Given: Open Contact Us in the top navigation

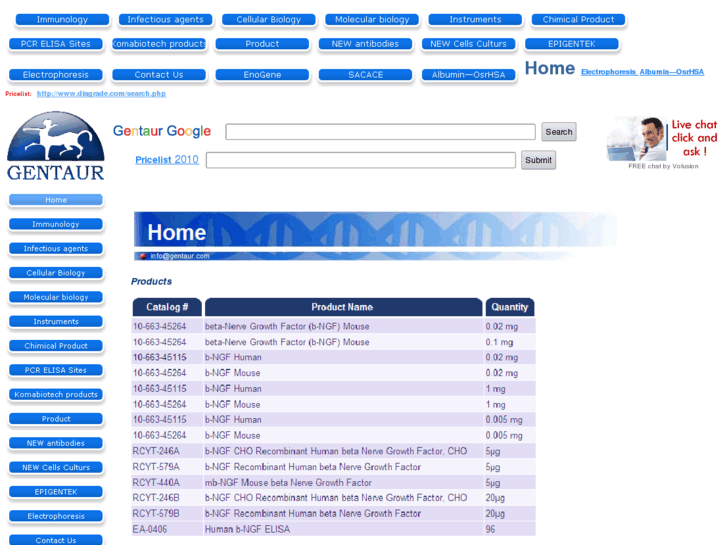Looking at the screenshot, I should 159,75.
